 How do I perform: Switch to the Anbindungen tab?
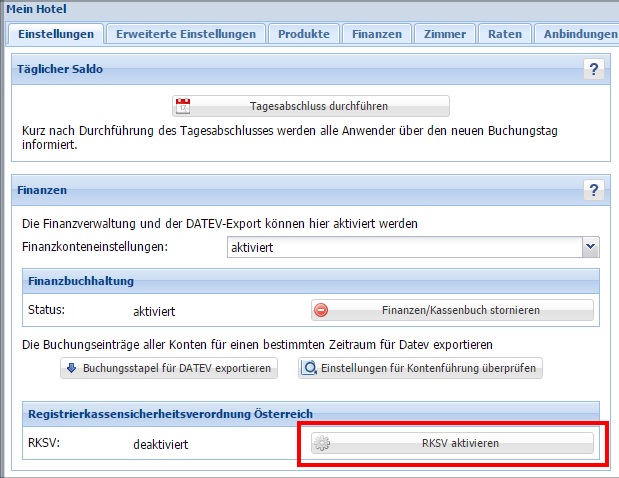point(580,34)
